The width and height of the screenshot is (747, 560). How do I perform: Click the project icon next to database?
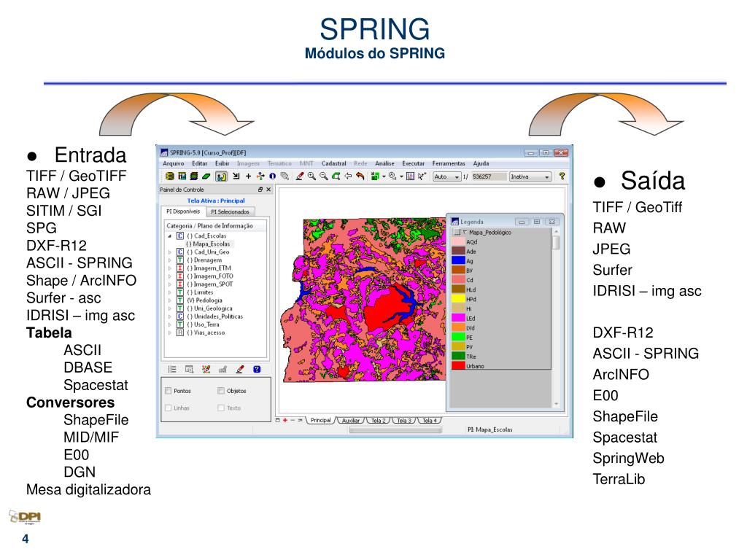[182, 176]
